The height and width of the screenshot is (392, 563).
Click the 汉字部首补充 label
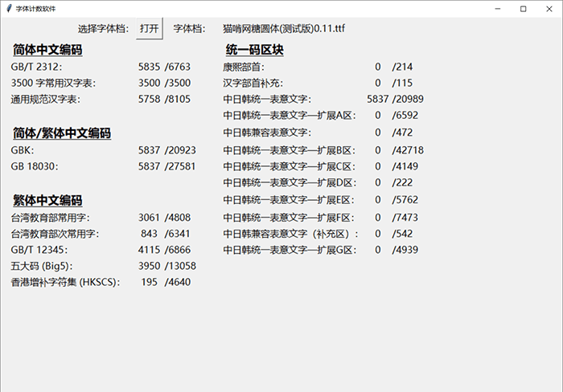253,83
